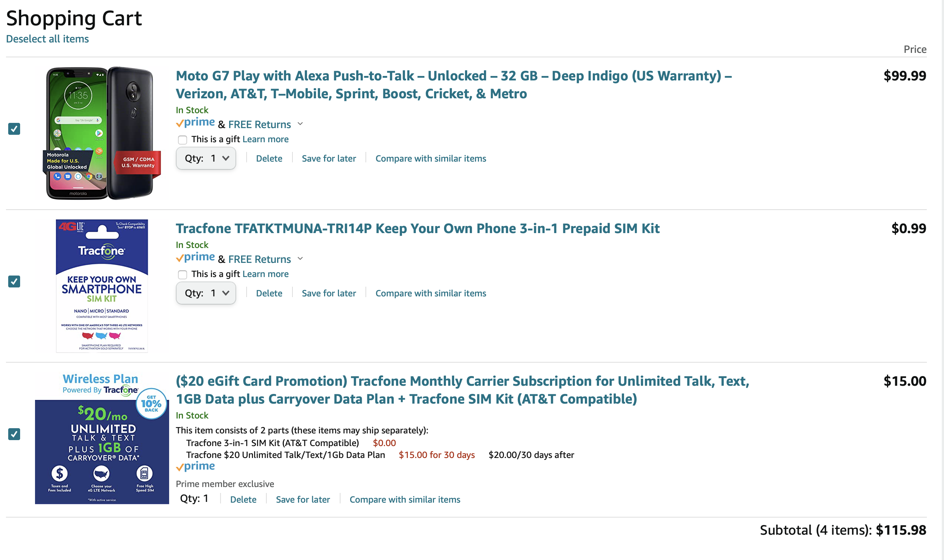Mark Tracfone SIM Kit as a gift
The image size is (944, 560).
click(x=183, y=275)
